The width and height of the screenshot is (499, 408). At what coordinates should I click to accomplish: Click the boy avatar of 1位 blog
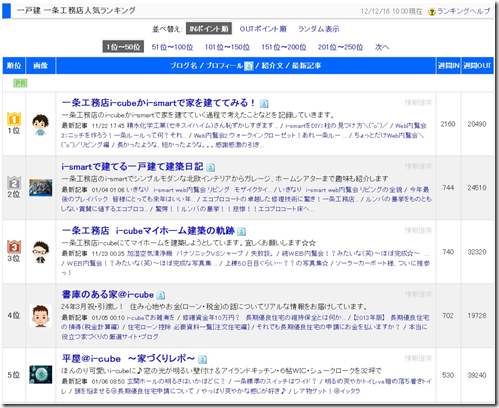(x=40, y=125)
